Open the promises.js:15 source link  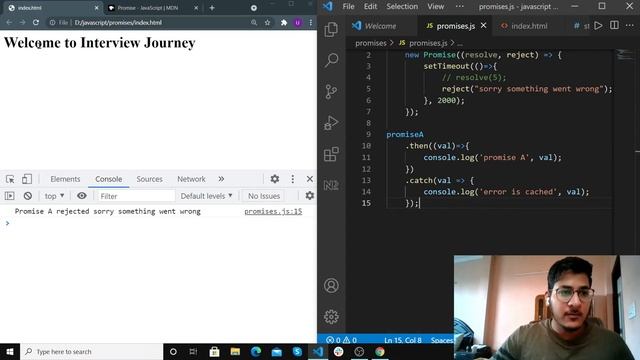tap(273, 211)
